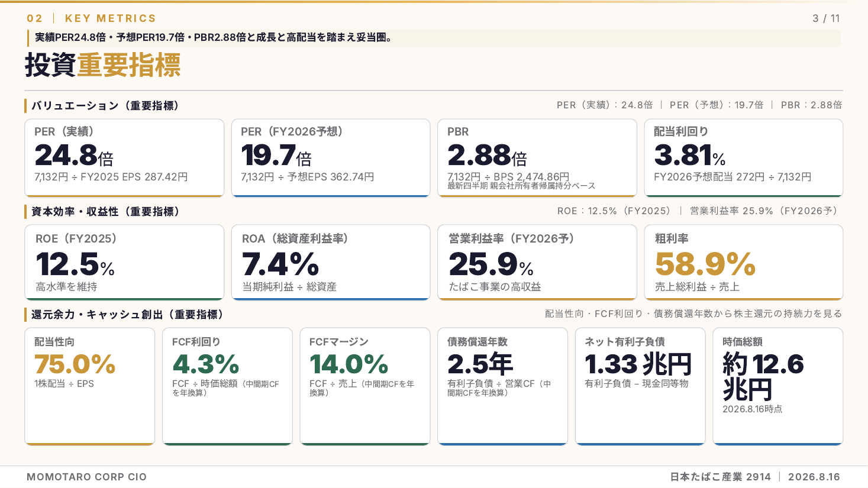This screenshot has width=868, height=488.
Task: Click the 'PBR' card label
Action: pos(458,132)
